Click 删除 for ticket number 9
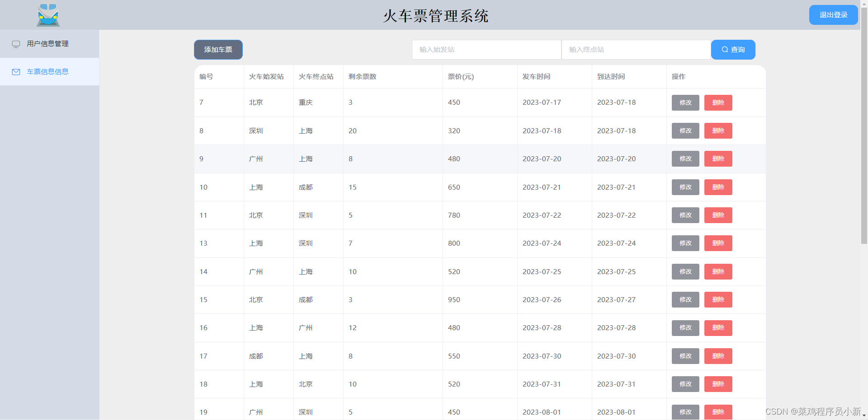Image resolution: width=868 pixels, height=420 pixels. (718, 159)
